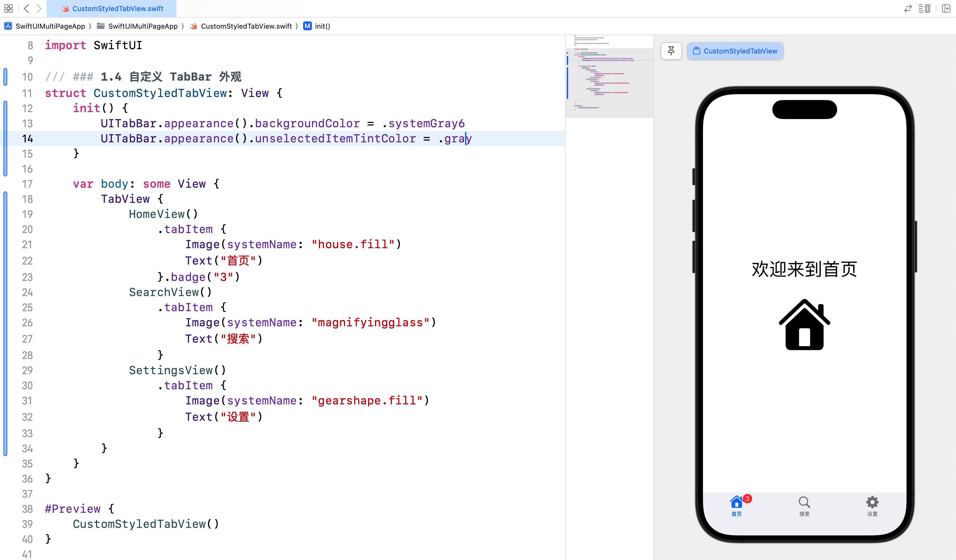956x560 pixels.
Task: Tap the 搜索 search tab in preview
Action: 804,506
